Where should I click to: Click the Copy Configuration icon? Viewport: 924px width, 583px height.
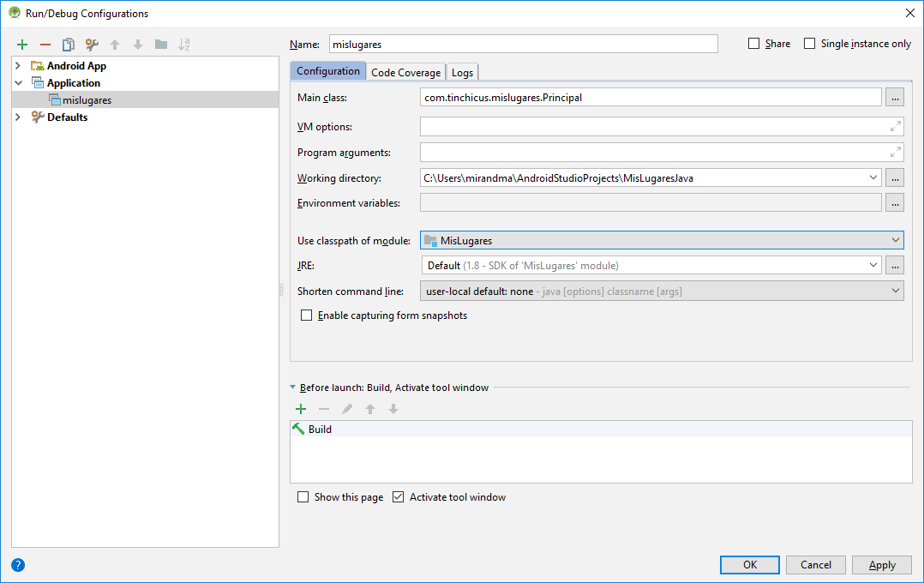[x=69, y=45]
